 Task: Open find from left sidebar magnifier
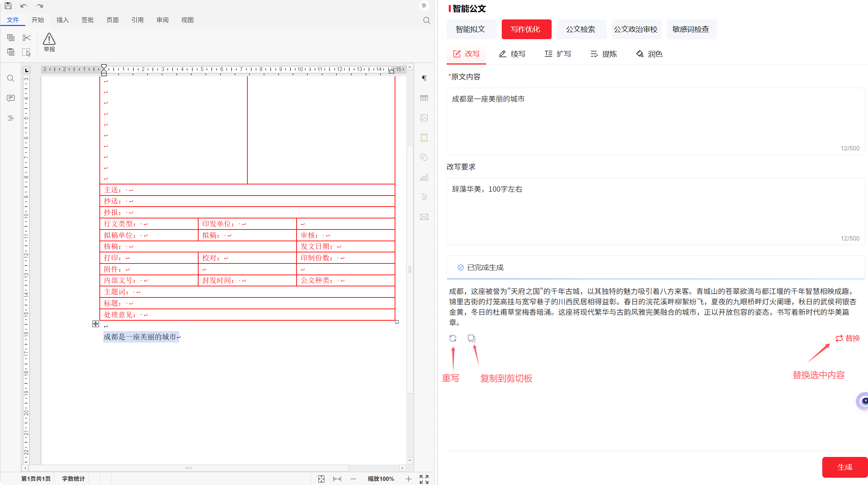coord(11,78)
